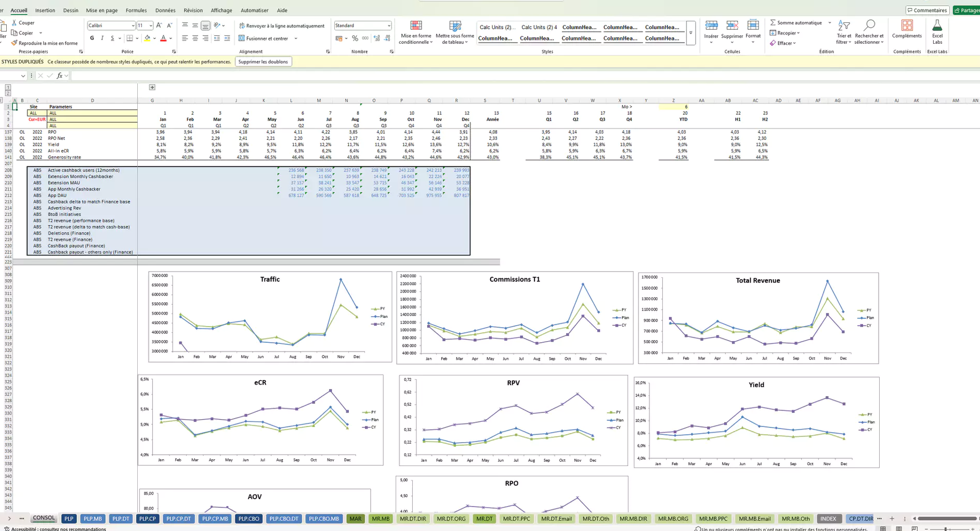Toggle Renvoyer à la ligne automatiquement

click(281, 25)
